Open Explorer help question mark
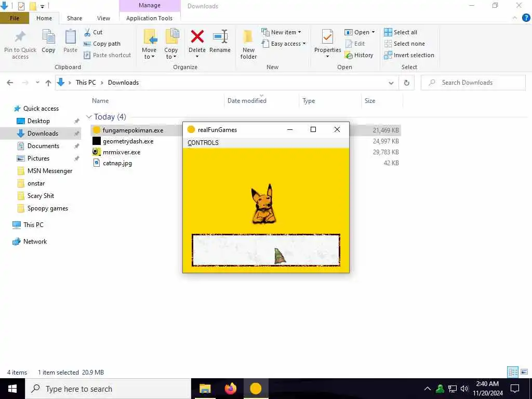The image size is (532, 399). [526, 18]
